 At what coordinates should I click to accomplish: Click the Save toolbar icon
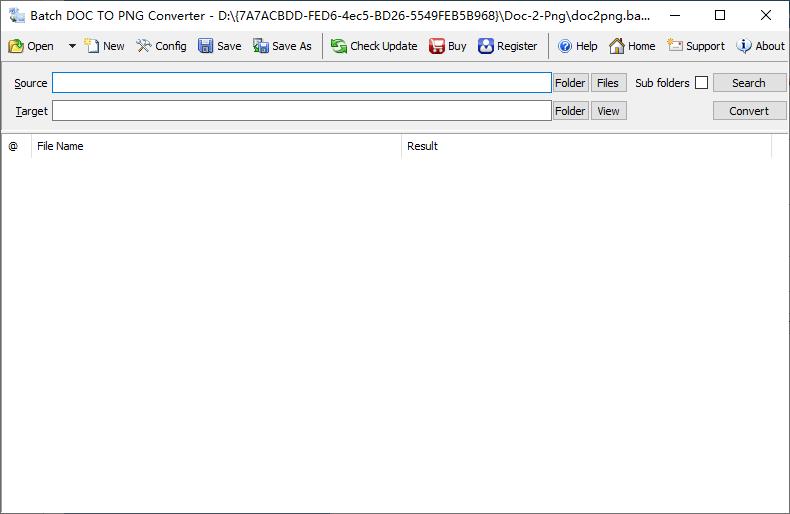coord(206,46)
